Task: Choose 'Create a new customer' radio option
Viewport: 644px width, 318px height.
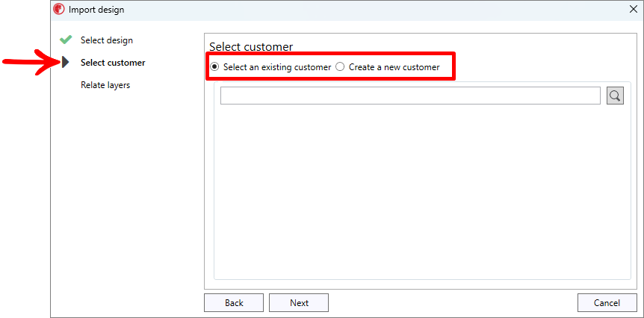Action: pyautogui.click(x=340, y=67)
